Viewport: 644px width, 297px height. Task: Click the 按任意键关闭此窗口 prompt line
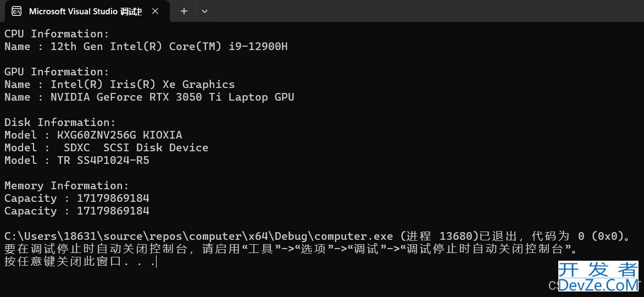80,262
